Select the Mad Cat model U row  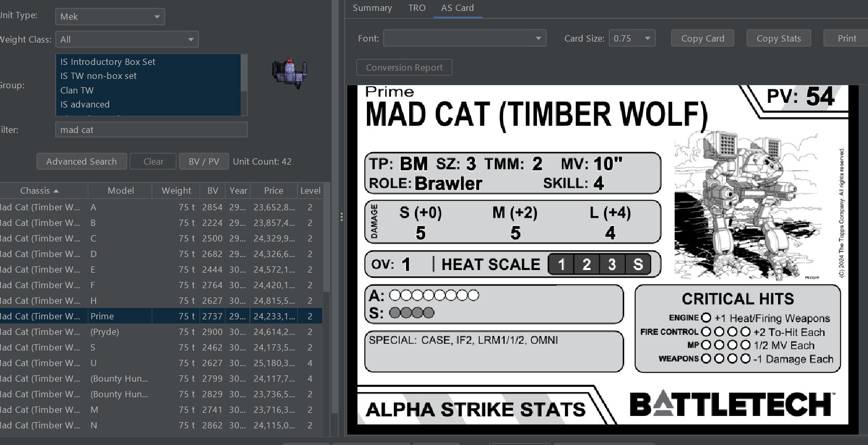(x=161, y=363)
